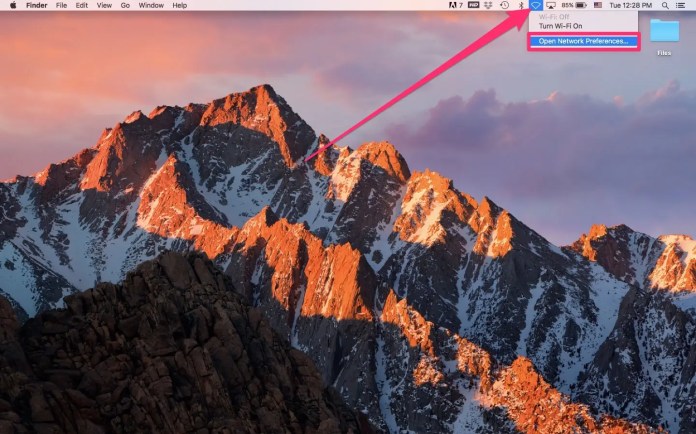Click the clock showing Tue 12:28 PM
The height and width of the screenshot is (434, 696).
630,5
